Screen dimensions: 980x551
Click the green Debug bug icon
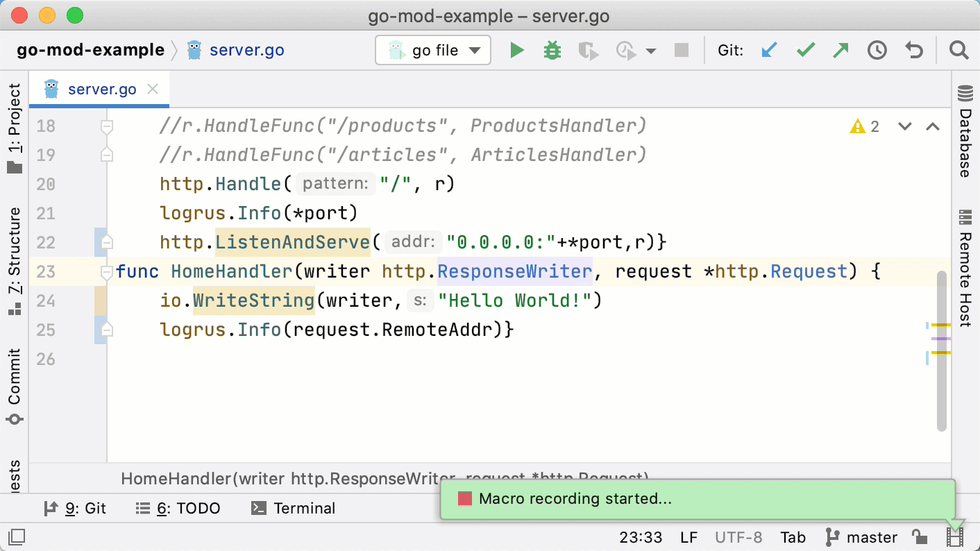552,51
